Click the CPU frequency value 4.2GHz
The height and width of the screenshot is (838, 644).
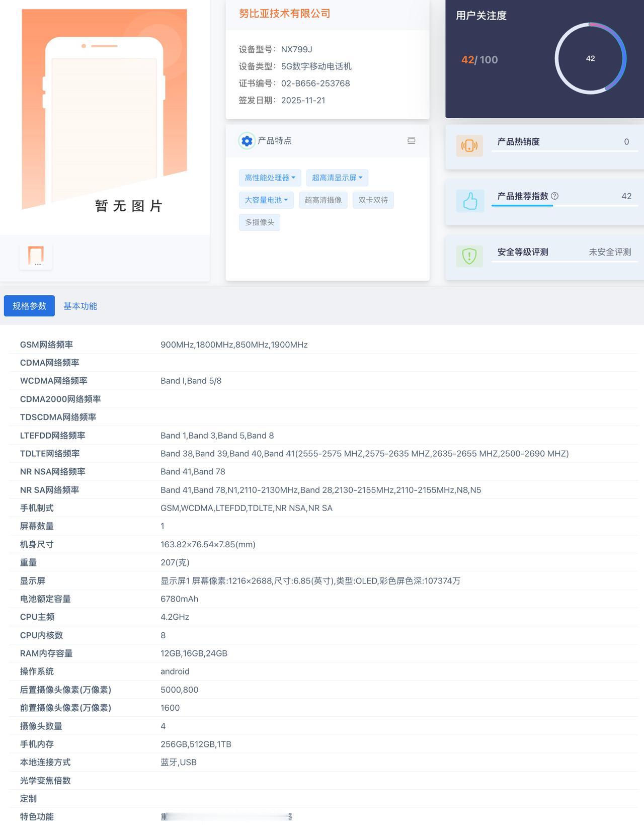click(x=175, y=617)
